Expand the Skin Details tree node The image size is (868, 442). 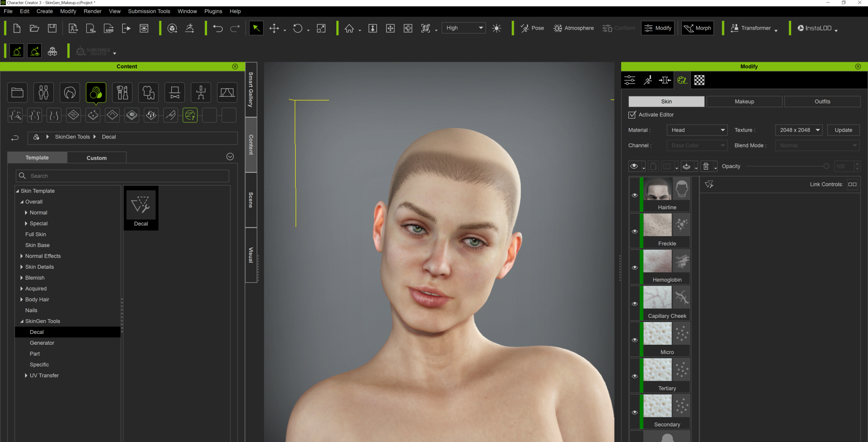point(21,267)
